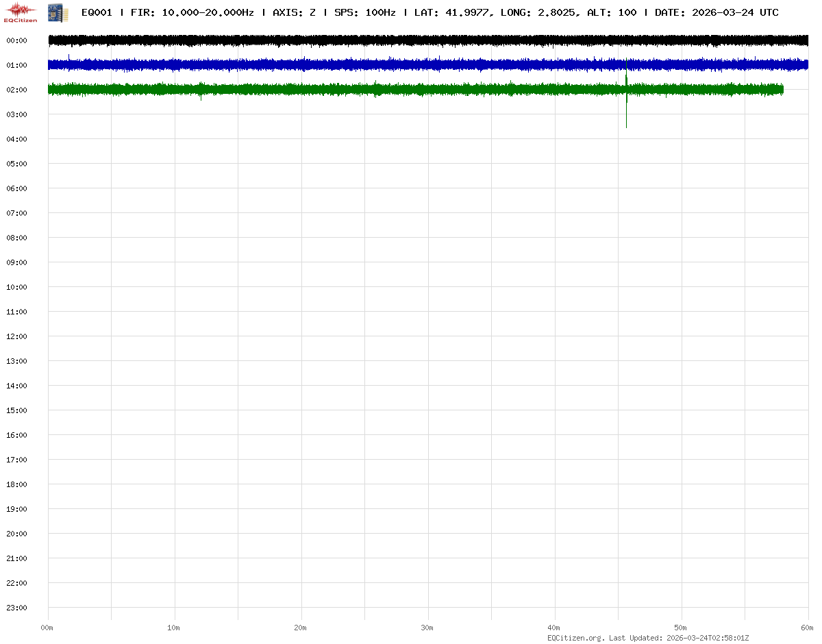
Task: Click the EQCitizen red waveform logo
Action: click(20, 12)
